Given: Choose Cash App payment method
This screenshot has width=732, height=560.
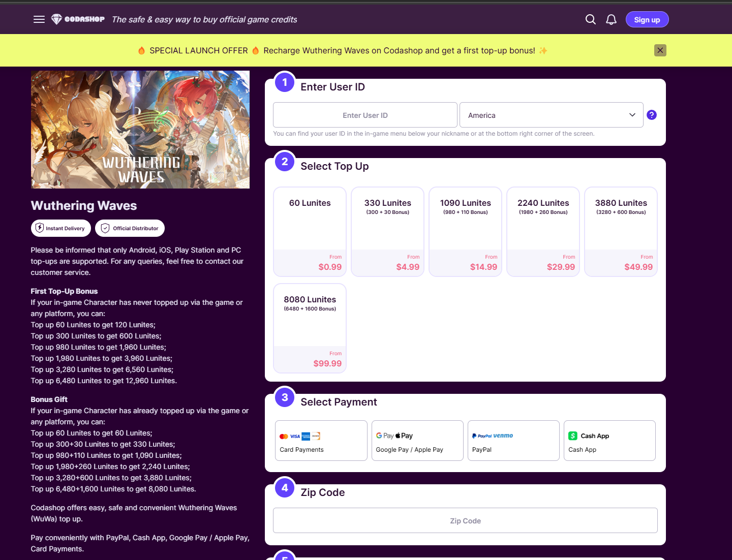Looking at the screenshot, I should 609,441.
